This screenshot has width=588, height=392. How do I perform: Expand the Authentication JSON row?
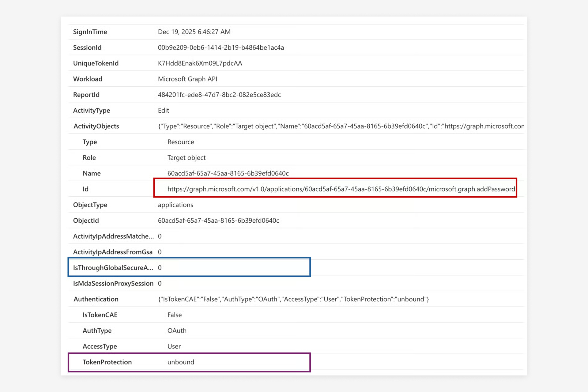pyautogui.click(x=293, y=299)
